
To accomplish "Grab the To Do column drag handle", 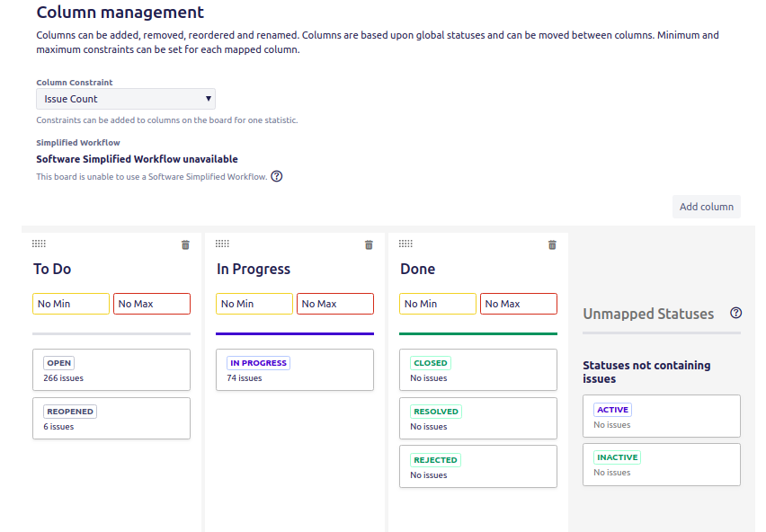I will (39, 244).
